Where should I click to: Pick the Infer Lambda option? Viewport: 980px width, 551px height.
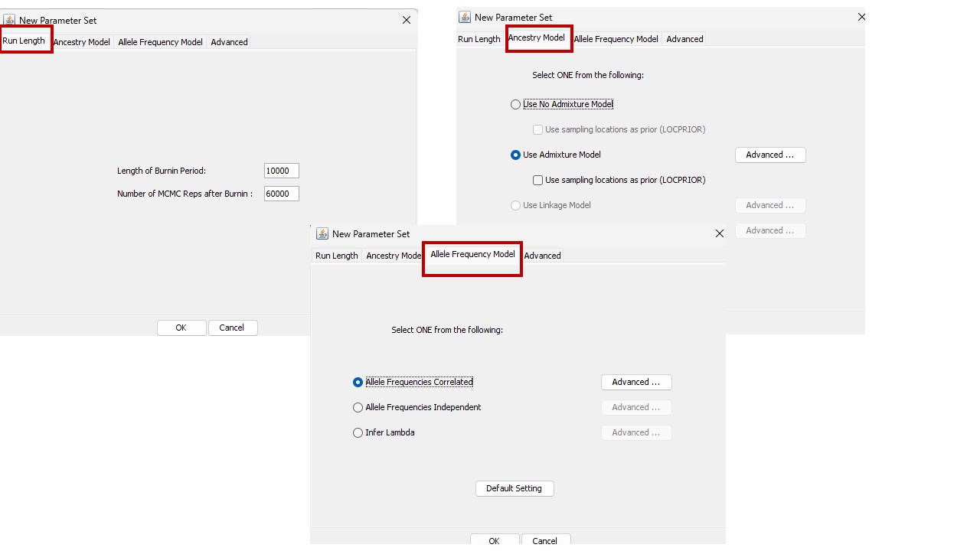[x=358, y=432]
